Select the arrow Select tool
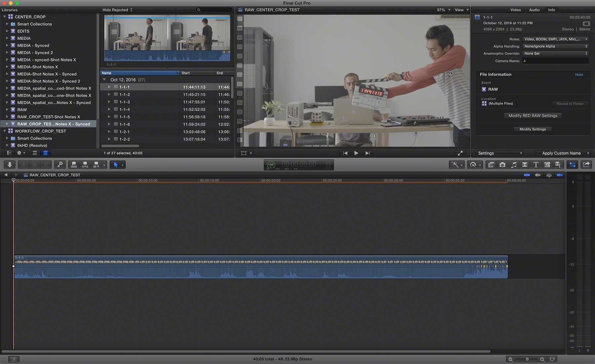This screenshot has width=595, height=364. [x=116, y=164]
